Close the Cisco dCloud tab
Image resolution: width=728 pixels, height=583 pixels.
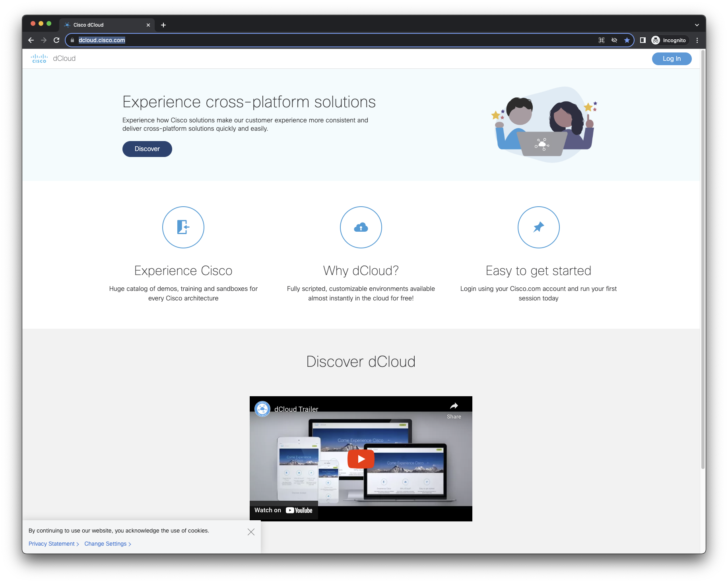(148, 25)
